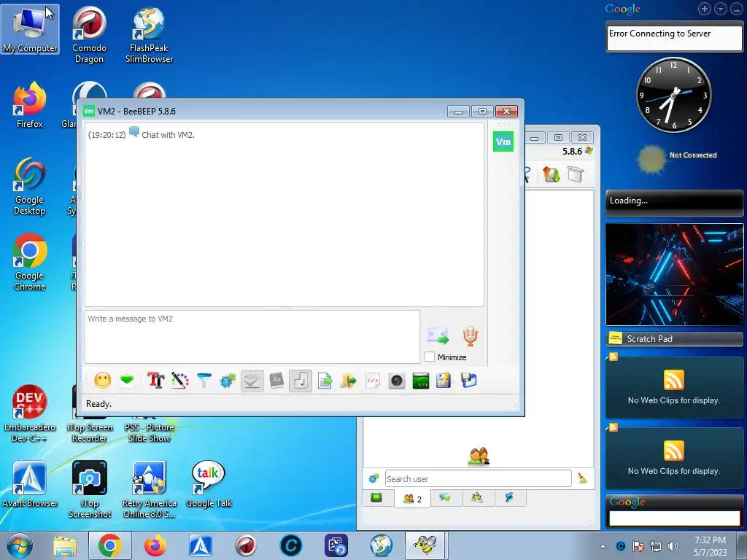The image size is (747, 560).
Task: Open Embarcadero Dev-C++ shortcut
Action: coord(29,413)
